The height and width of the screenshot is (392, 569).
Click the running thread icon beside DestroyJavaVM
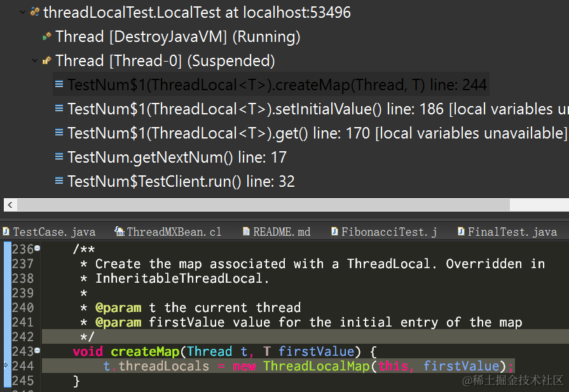pyautogui.click(x=47, y=36)
